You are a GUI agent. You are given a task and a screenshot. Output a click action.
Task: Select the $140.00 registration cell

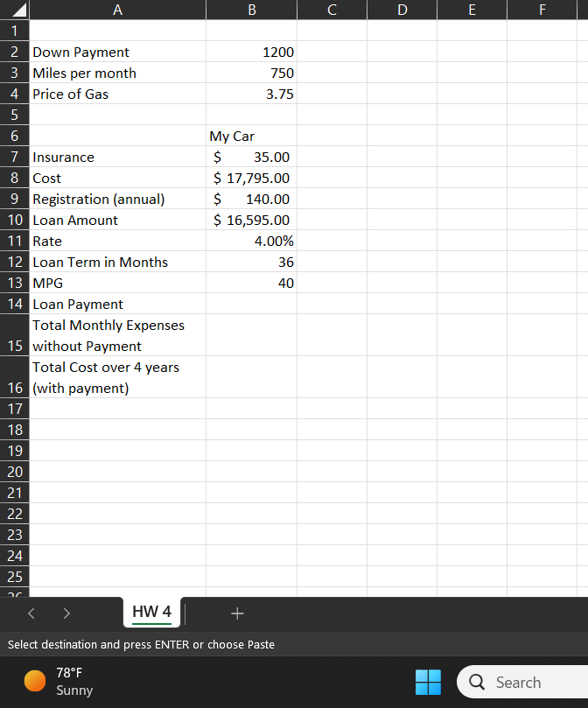click(x=251, y=200)
